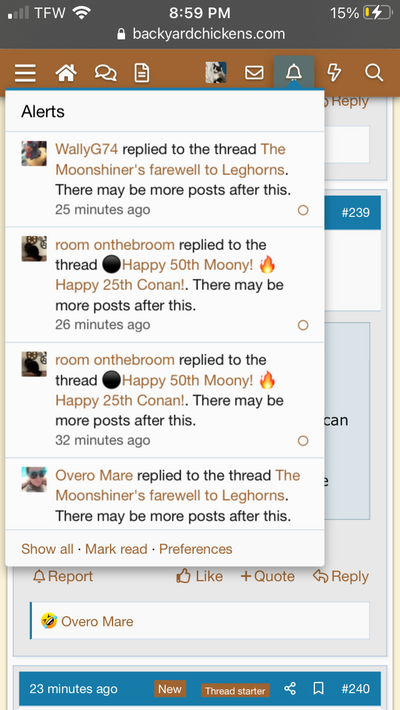Close alerts using the bell icon

click(294, 72)
